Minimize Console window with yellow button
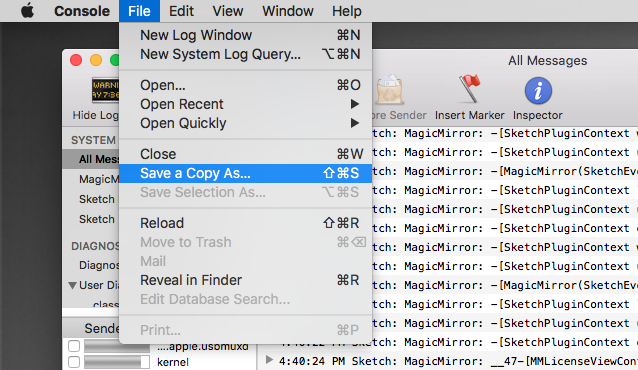638x370 pixels. [96, 60]
